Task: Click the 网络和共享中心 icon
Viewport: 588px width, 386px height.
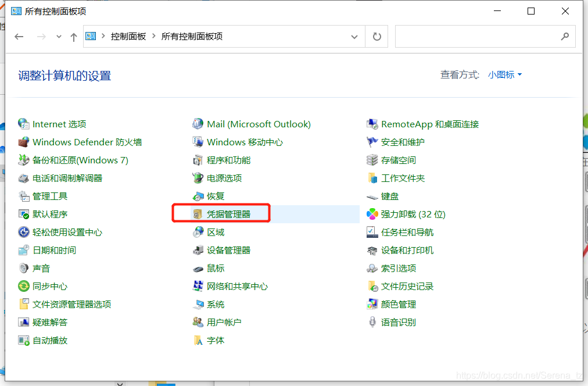Action: pos(198,286)
